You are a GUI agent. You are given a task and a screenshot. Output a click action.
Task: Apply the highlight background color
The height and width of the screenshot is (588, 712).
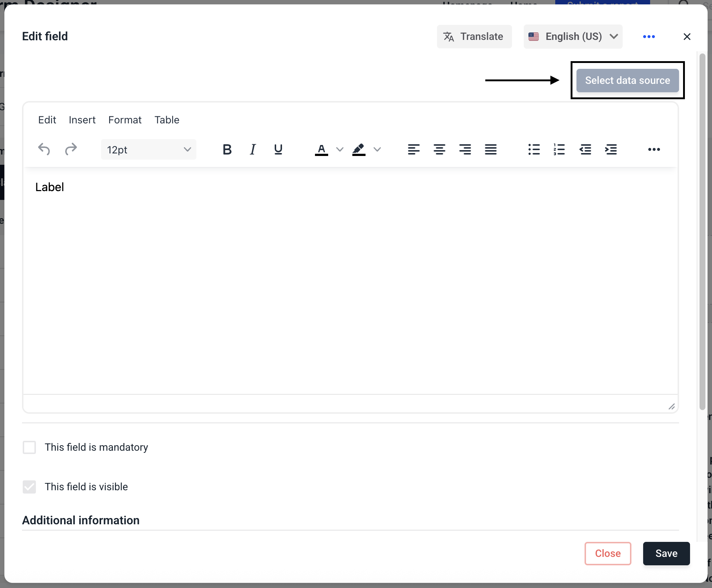[x=359, y=149]
